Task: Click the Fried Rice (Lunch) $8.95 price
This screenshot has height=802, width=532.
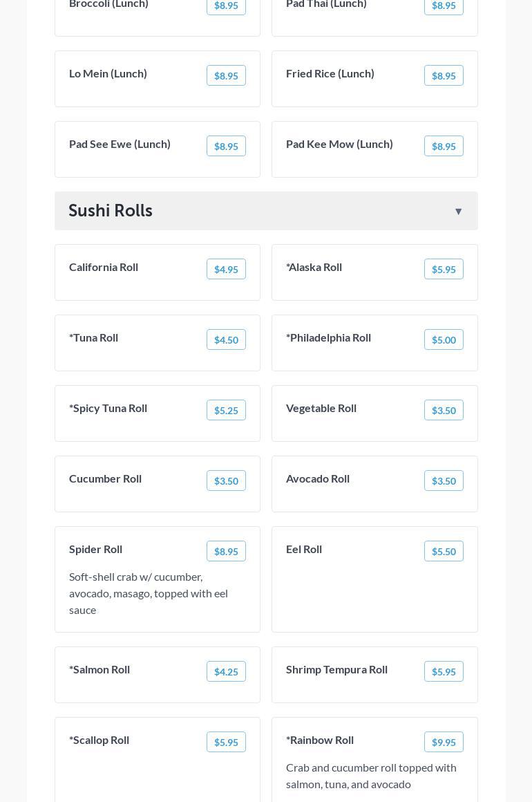Action: [x=444, y=76]
